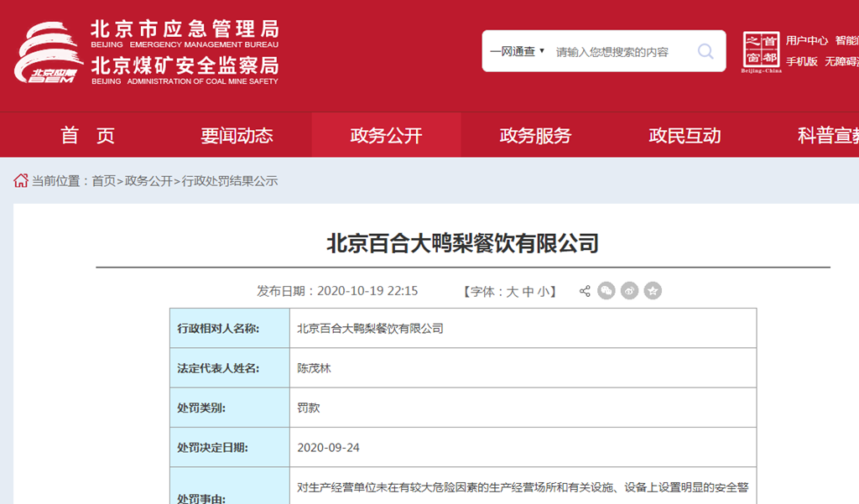Click the penalty reason text starting 对生产经营单位
Viewport: 859px width, 504px height.
[x=523, y=487]
